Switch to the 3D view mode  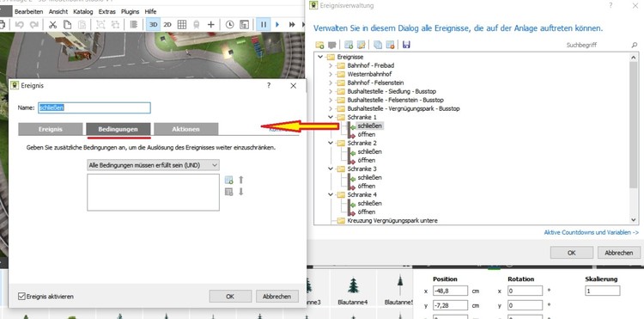[x=153, y=25]
